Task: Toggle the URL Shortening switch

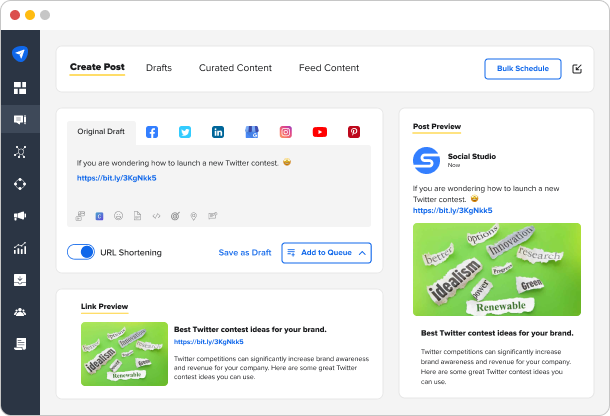Action: click(x=81, y=252)
